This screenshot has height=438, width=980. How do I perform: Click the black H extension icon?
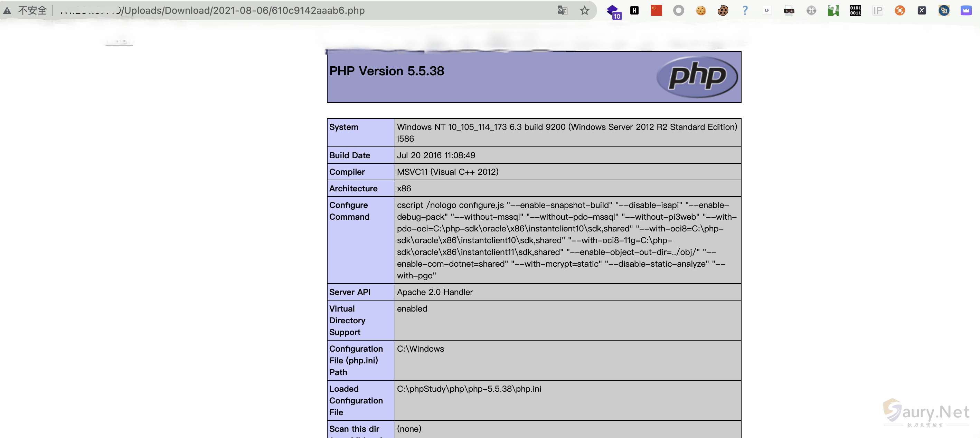click(x=634, y=10)
